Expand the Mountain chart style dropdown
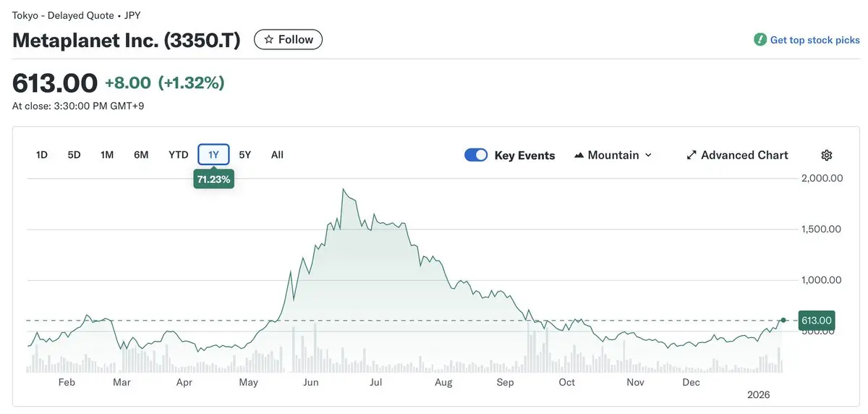This screenshot has width=868, height=414. [648, 155]
